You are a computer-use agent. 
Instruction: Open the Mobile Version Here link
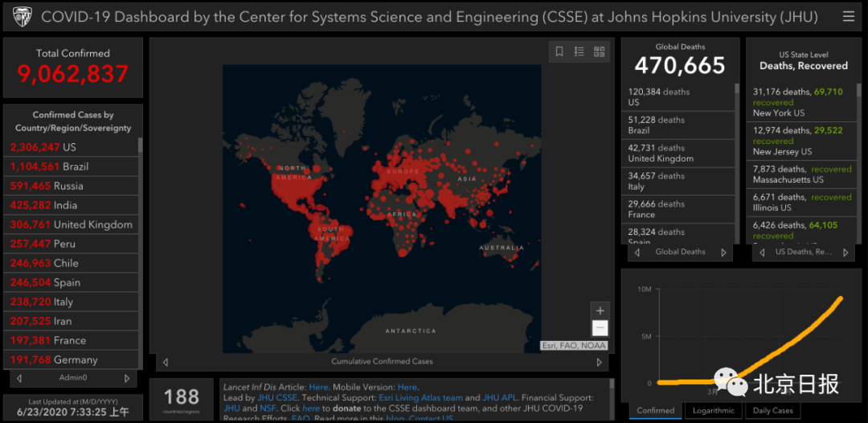pyautogui.click(x=407, y=387)
